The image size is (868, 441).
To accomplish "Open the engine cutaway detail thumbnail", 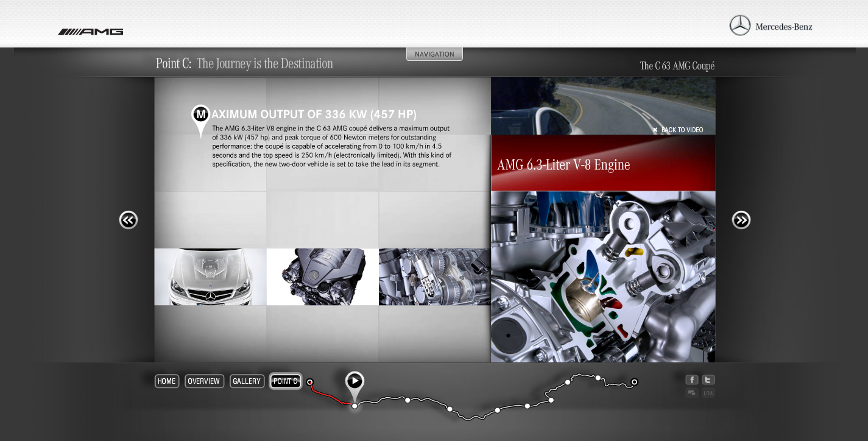I will [434, 277].
